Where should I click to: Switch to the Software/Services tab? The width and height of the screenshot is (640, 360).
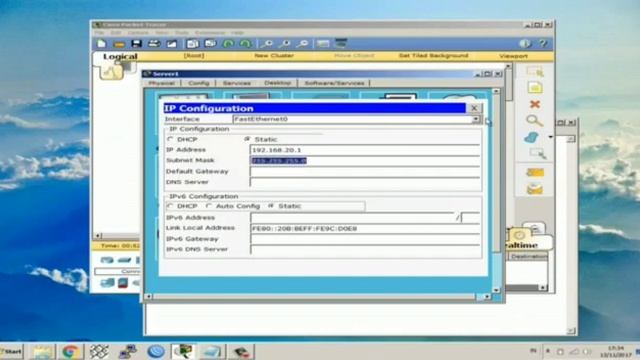334,83
